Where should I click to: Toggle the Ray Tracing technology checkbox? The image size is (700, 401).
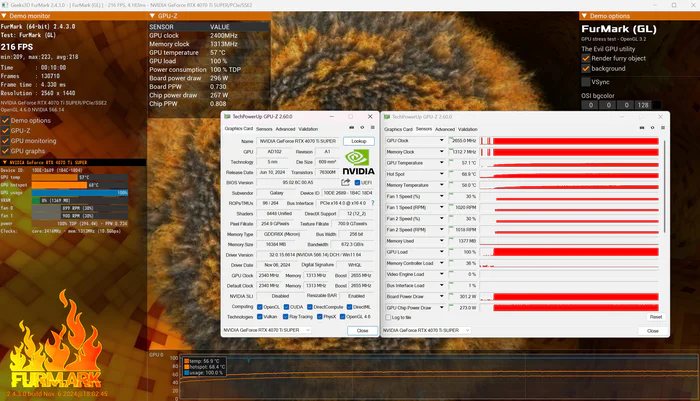pos(285,317)
